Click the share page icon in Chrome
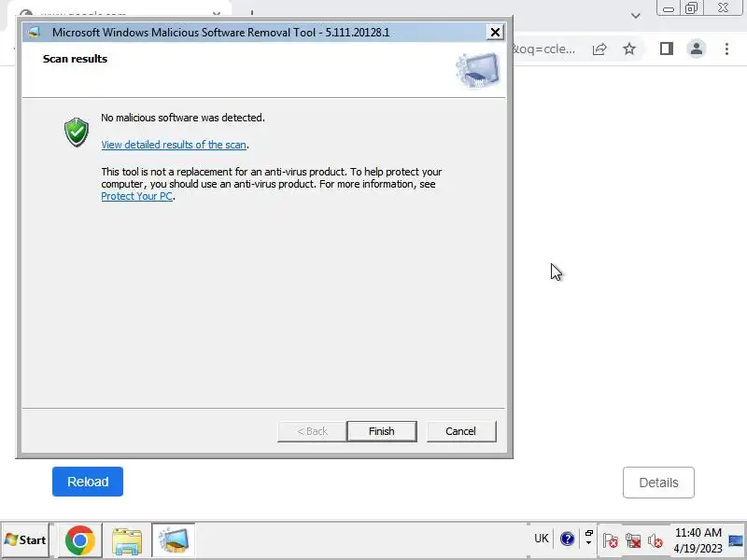Viewport: 747px width, 560px height. [599, 49]
